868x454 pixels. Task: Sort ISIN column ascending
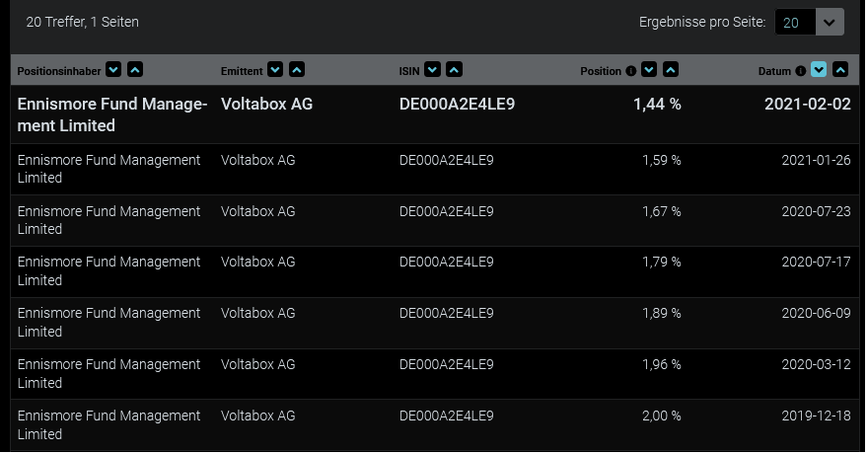coord(454,70)
